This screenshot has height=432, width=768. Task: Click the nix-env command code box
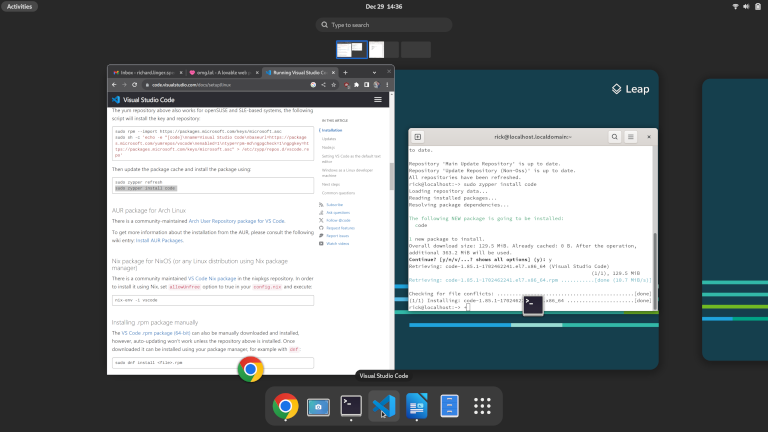(213, 300)
